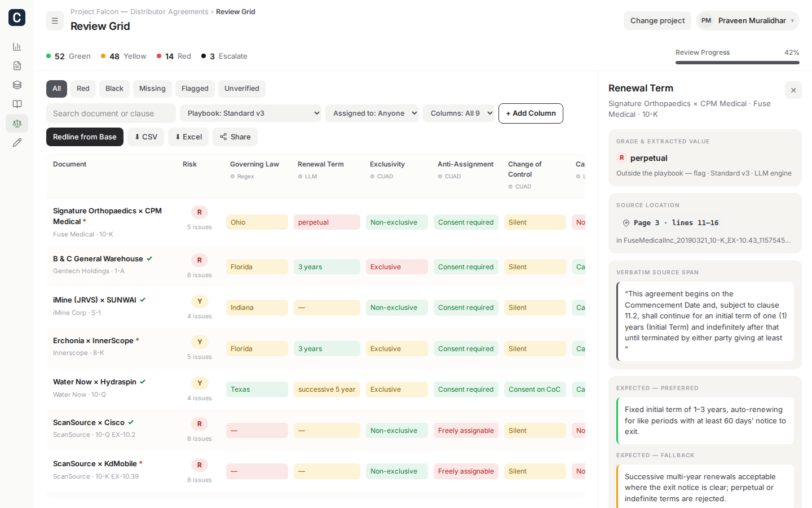Viewport: 812px width, 508px height.
Task: Click the C app logo
Action: (x=17, y=17)
